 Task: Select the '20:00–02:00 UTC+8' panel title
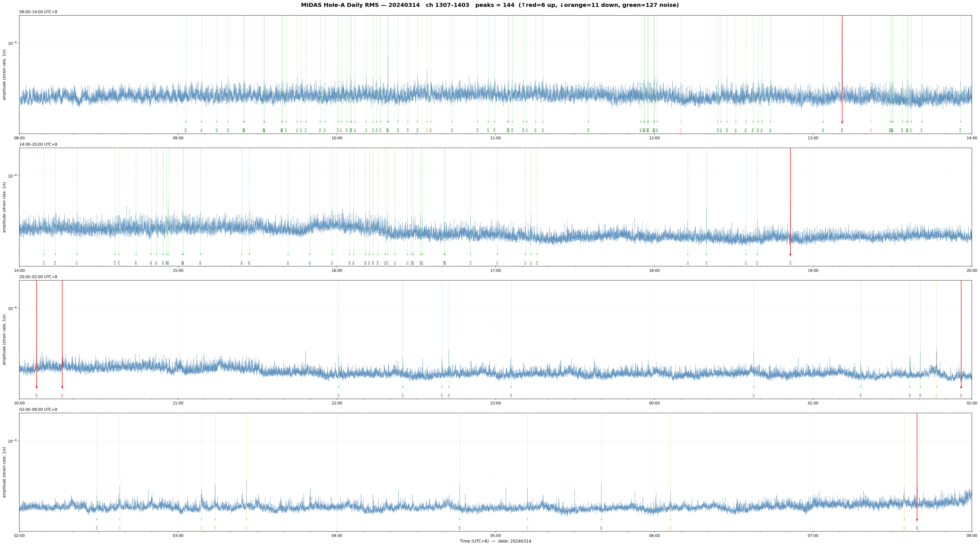pyautogui.click(x=38, y=277)
